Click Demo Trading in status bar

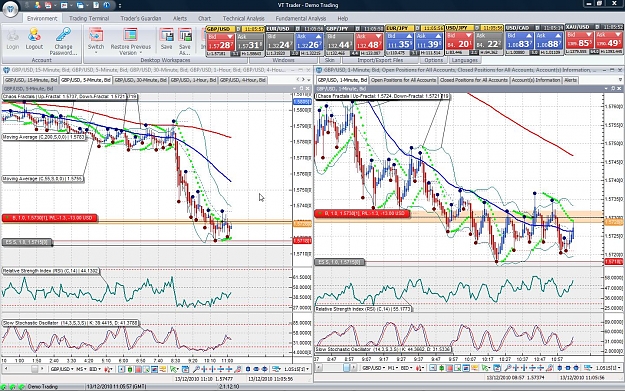[x=43, y=387]
